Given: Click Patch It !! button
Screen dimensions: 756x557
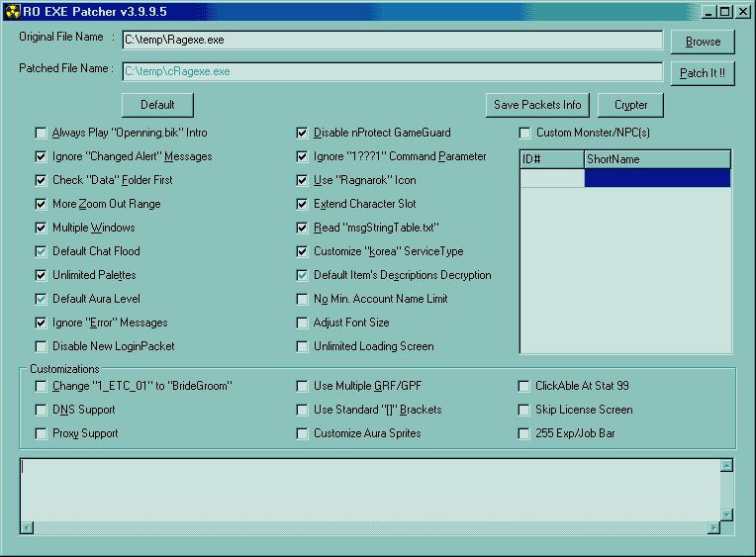Looking at the screenshot, I should click(x=703, y=73).
